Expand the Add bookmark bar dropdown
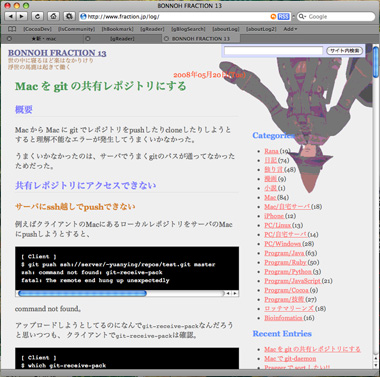Screen dimensions: 380x377 pos(290,29)
